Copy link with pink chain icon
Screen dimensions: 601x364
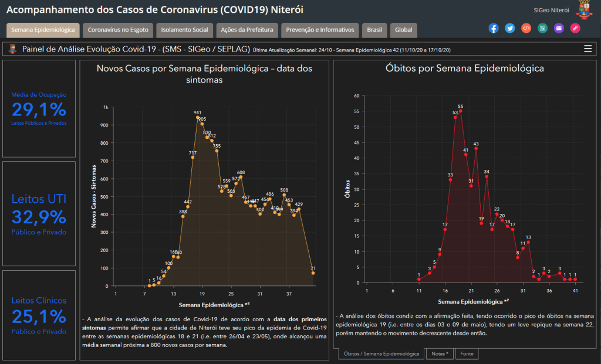pos(575,28)
